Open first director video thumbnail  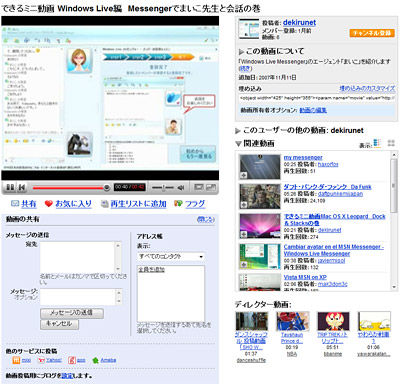(252, 321)
